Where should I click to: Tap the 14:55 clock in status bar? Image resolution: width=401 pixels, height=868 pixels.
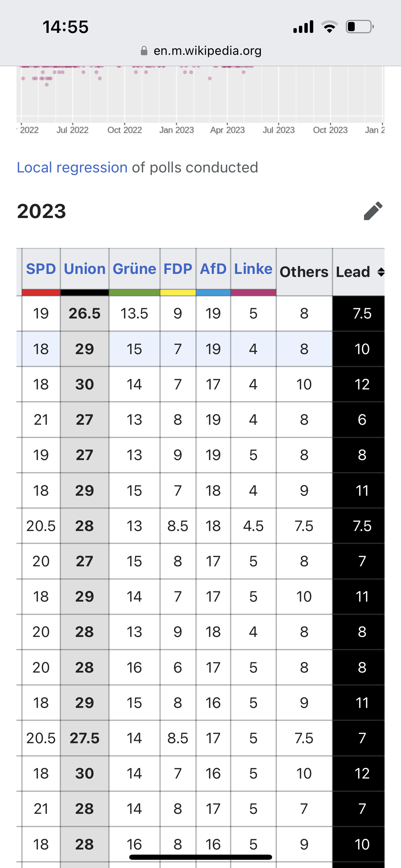pyautogui.click(x=65, y=27)
